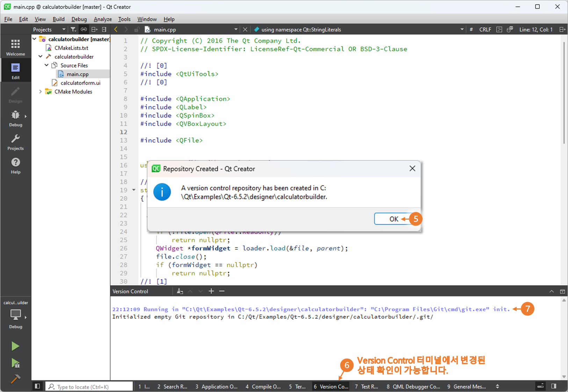568x392 pixels.
Task: Open the Version Control pane tab
Action: pyautogui.click(x=331, y=386)
